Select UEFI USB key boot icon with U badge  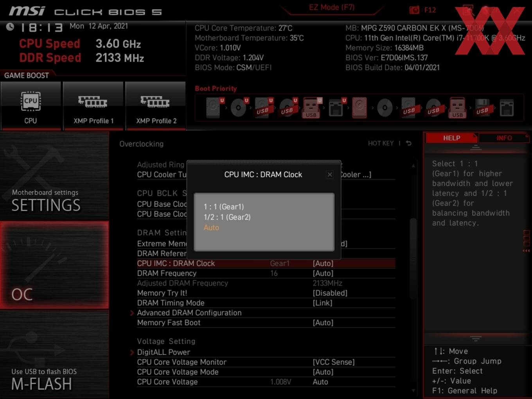[x=311, y=108]
